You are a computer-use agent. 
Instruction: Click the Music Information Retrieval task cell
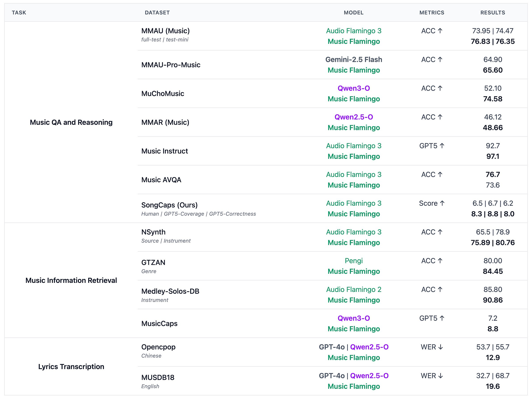point(71,280)
